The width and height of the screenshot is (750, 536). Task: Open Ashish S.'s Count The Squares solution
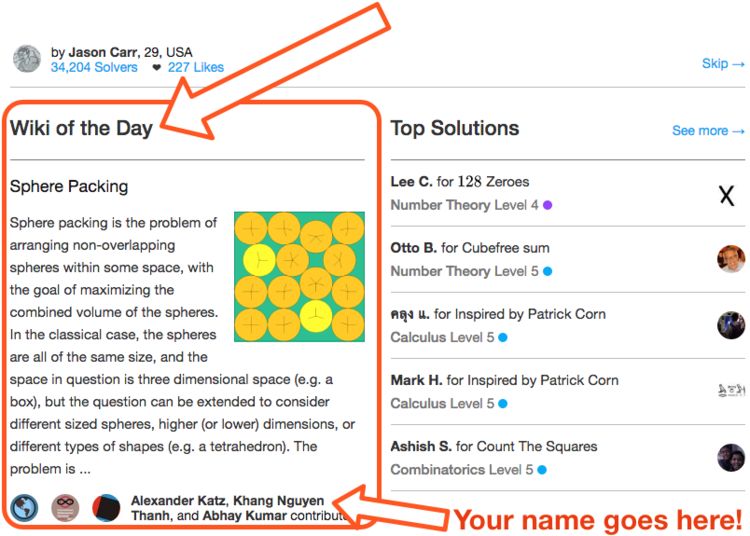pos(494,447)
